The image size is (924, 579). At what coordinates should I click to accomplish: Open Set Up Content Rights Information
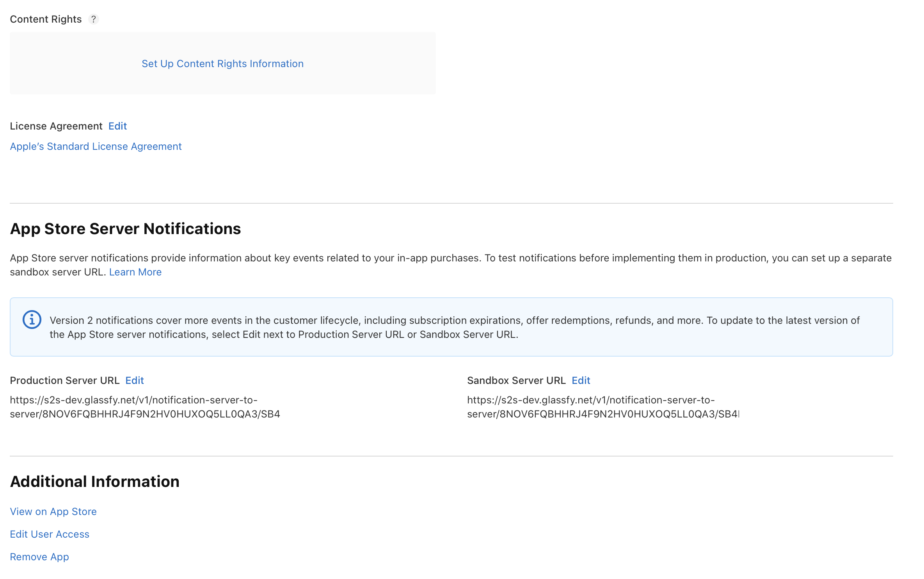tap(222, 64)
